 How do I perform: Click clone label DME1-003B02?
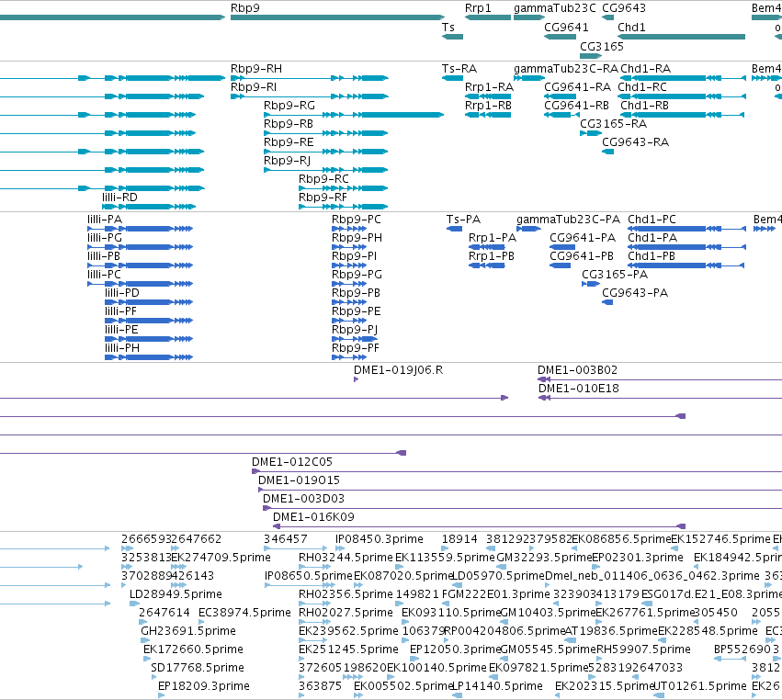tap(577, 370)
